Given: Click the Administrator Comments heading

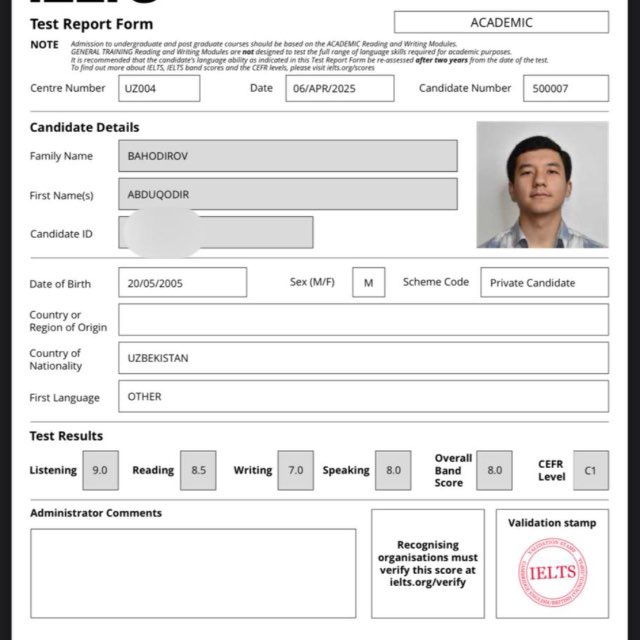Looking at the screenshot, I should pyautogui.click(x=96, y=513).
